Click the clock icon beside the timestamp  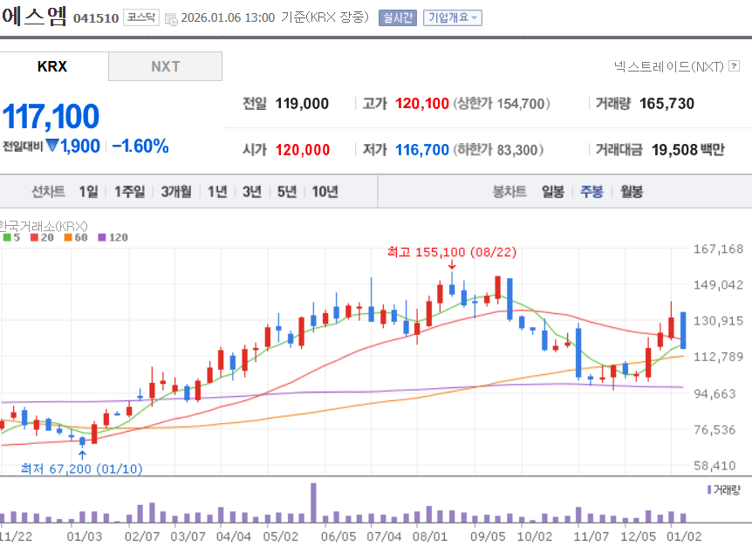coord(171,19)
